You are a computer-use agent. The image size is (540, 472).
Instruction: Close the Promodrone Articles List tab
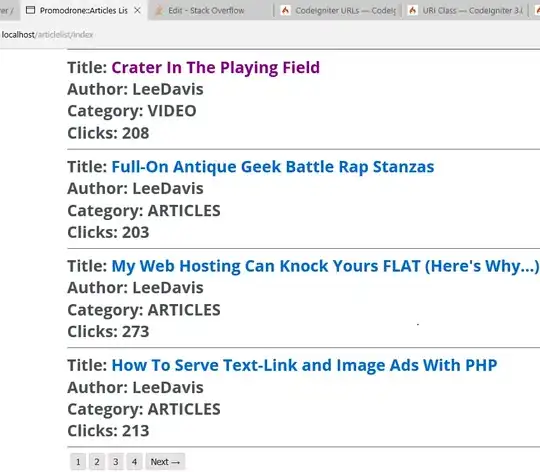137,10
